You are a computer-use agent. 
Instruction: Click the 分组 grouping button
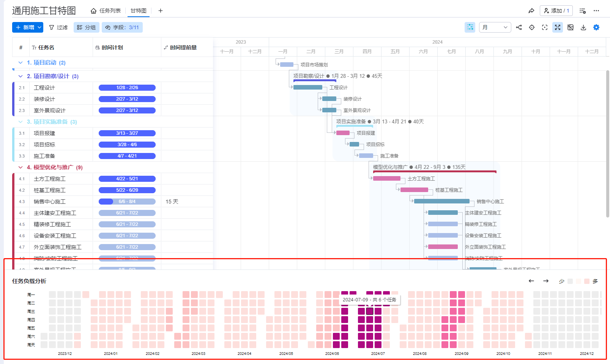(x=87, y=27)
